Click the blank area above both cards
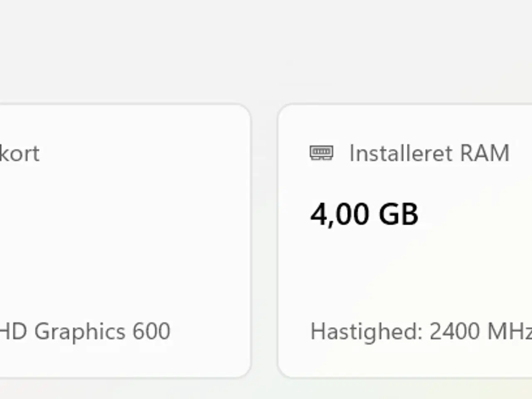 coord(266,50)
